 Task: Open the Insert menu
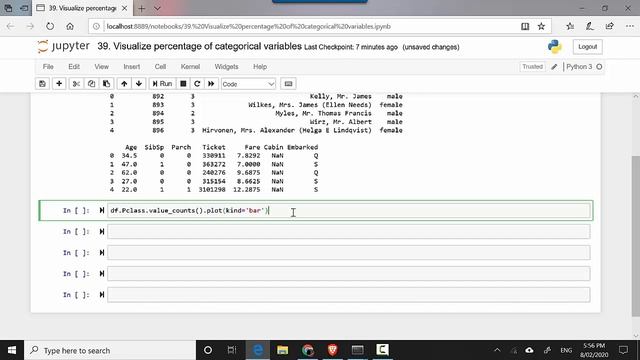131,67
